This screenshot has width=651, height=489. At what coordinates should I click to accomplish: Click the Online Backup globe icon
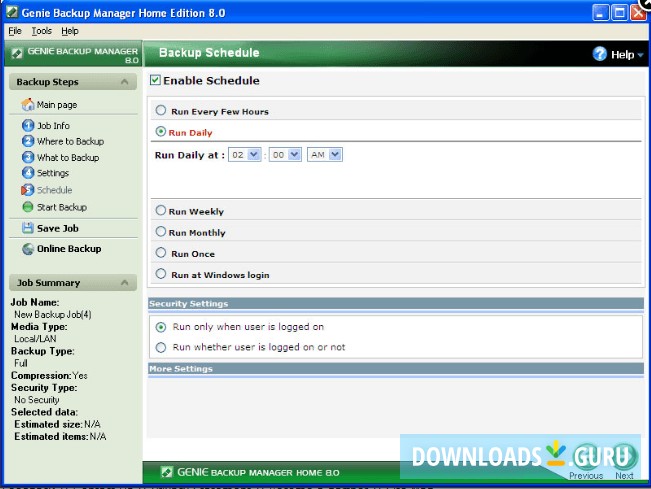point(28,249)
